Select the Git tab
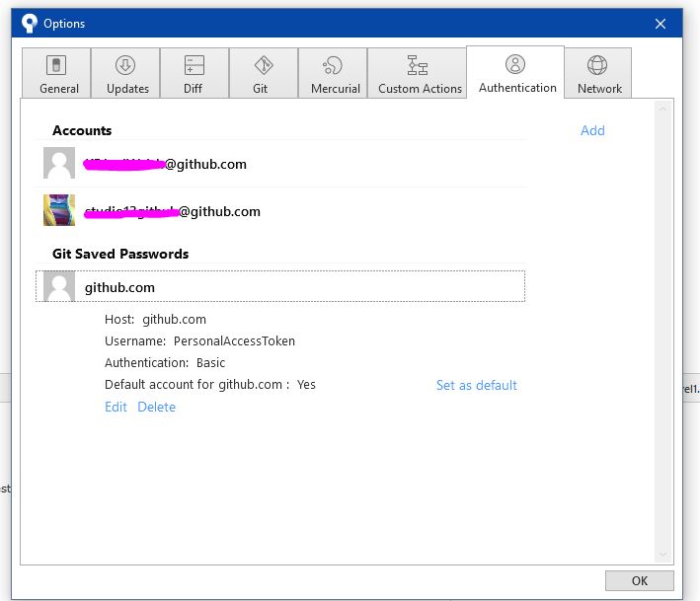The height and width of the screenshot is (601, 700). (x=264, y=73)
